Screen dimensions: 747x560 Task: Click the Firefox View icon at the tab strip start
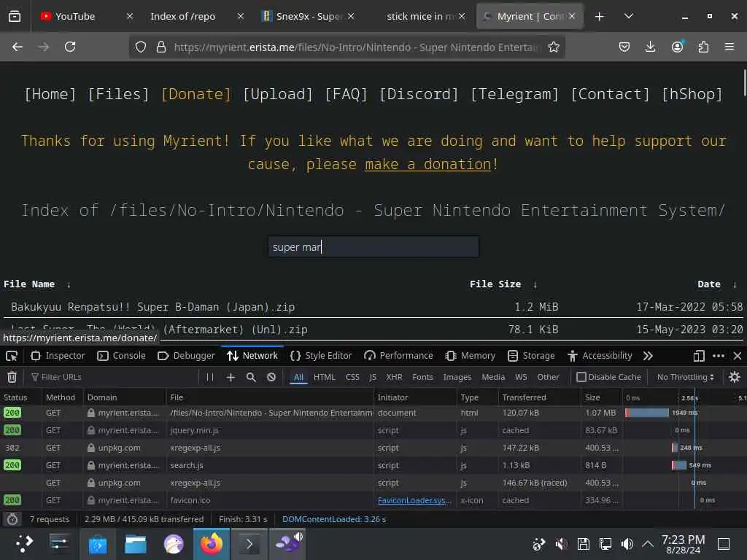click(15, 16)
